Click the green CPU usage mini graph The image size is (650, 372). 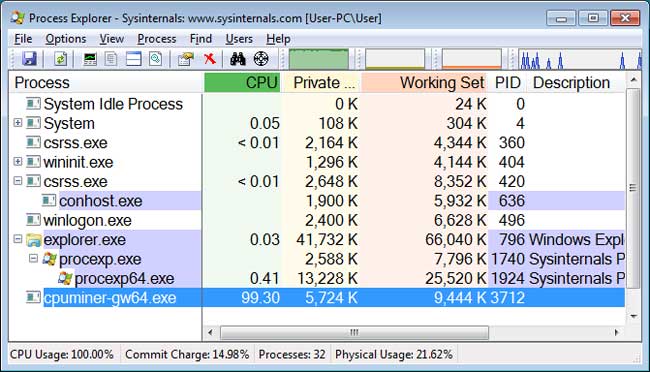(318, 59)
